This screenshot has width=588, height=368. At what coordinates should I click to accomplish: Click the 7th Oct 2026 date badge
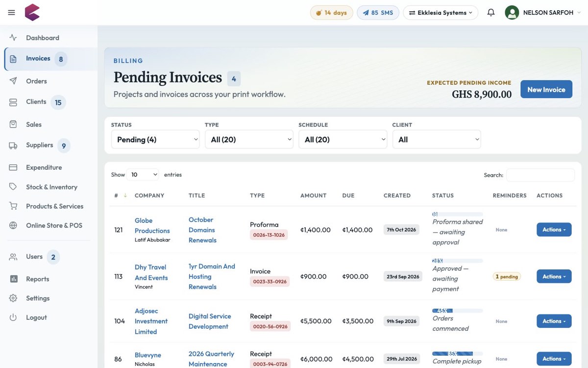[x=401, y=230]
